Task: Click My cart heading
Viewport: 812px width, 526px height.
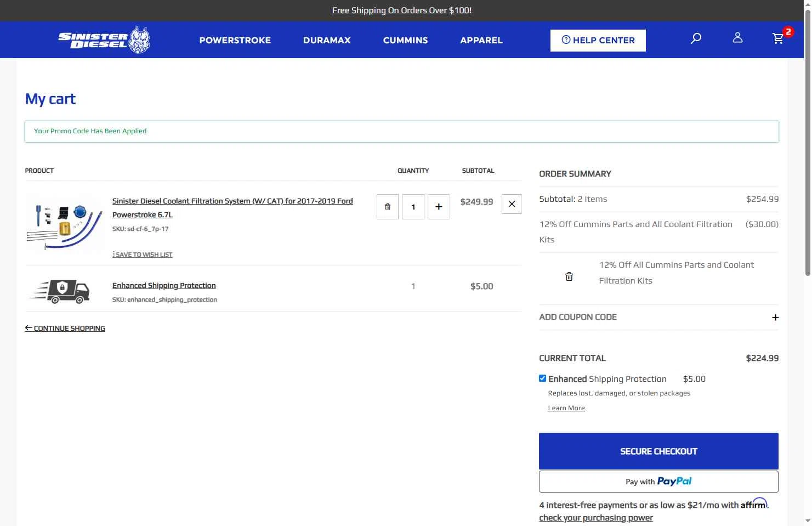Action: pos(50,99)
